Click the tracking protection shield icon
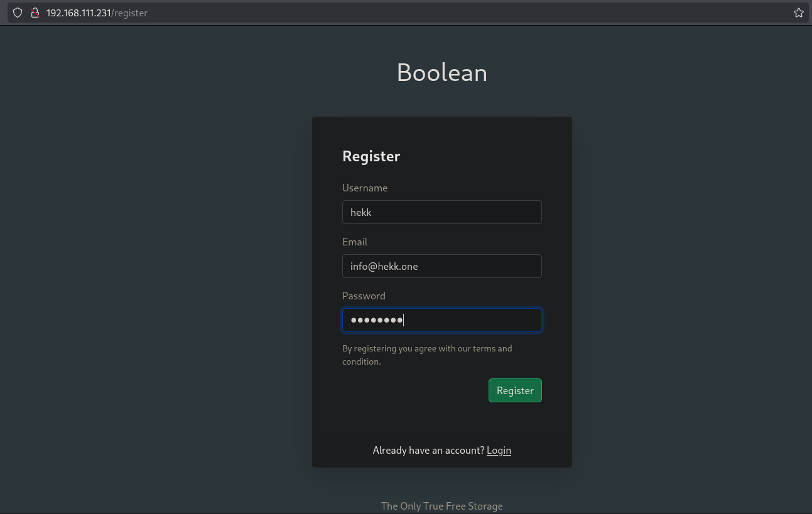812x514 pixels. click(x=18, y=13)
